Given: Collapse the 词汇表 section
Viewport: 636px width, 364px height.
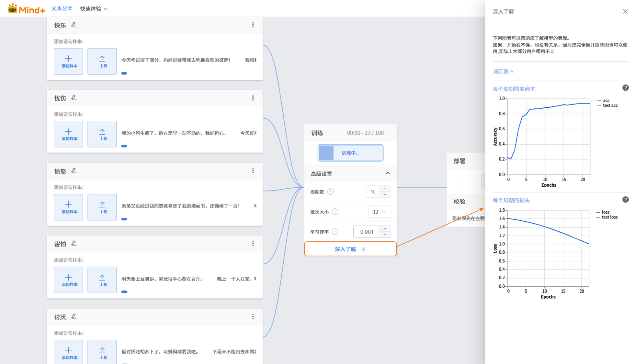Looking at the screenshot, I should point(503,72).
